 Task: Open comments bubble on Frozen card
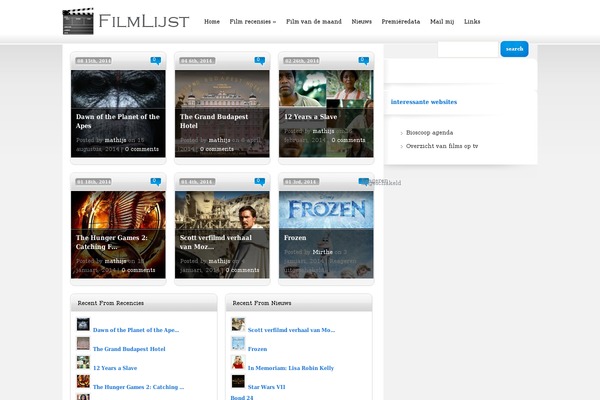coord(364,181)
